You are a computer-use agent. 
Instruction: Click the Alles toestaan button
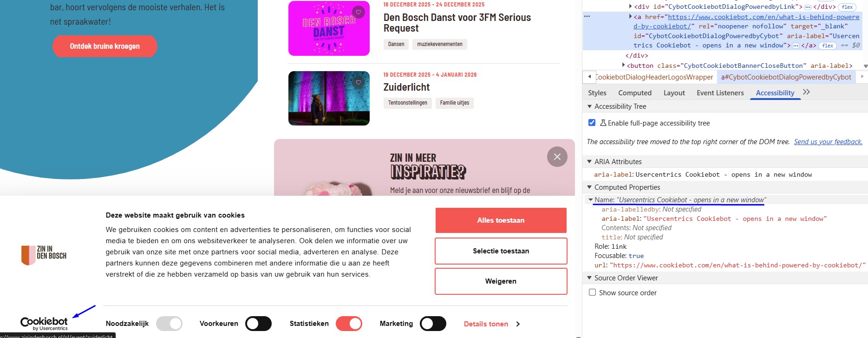[x=501, y=220]
